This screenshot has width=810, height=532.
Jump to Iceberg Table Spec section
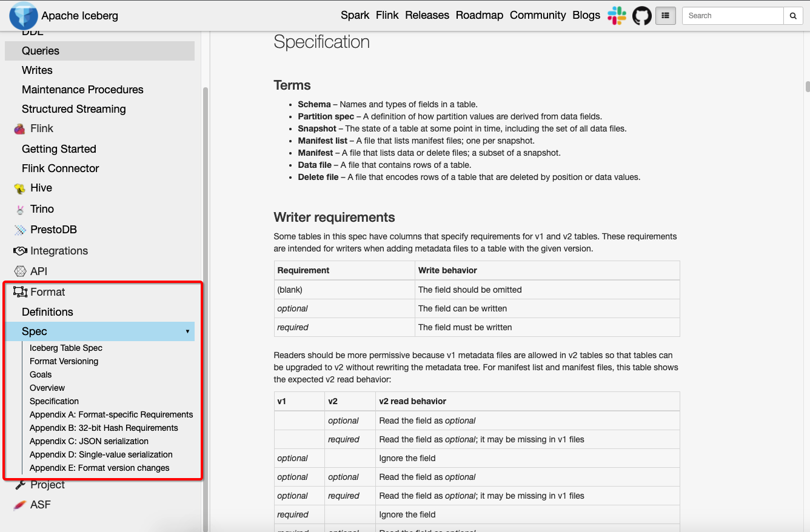[x=66, y=348]
